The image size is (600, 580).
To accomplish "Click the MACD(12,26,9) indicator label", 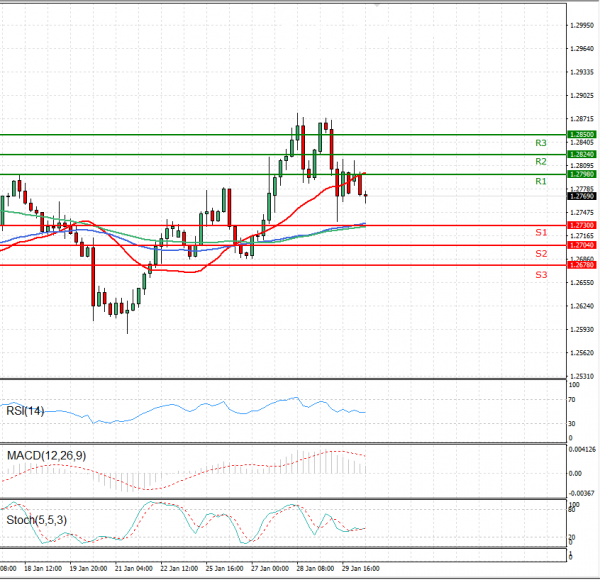I will click(46, 457).
